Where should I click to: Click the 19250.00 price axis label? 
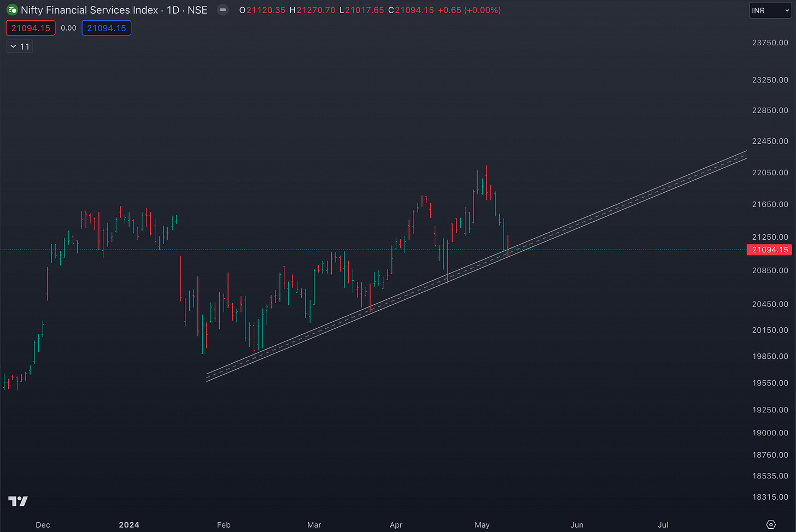770,410
